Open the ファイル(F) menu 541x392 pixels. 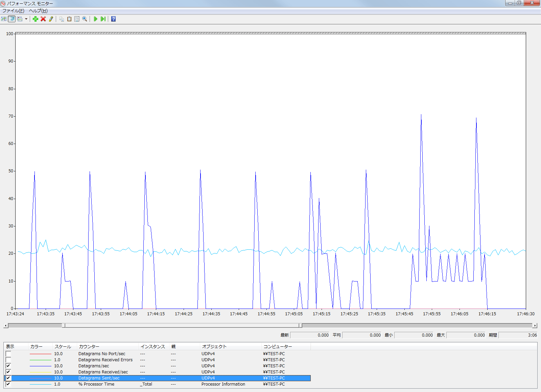13,11
